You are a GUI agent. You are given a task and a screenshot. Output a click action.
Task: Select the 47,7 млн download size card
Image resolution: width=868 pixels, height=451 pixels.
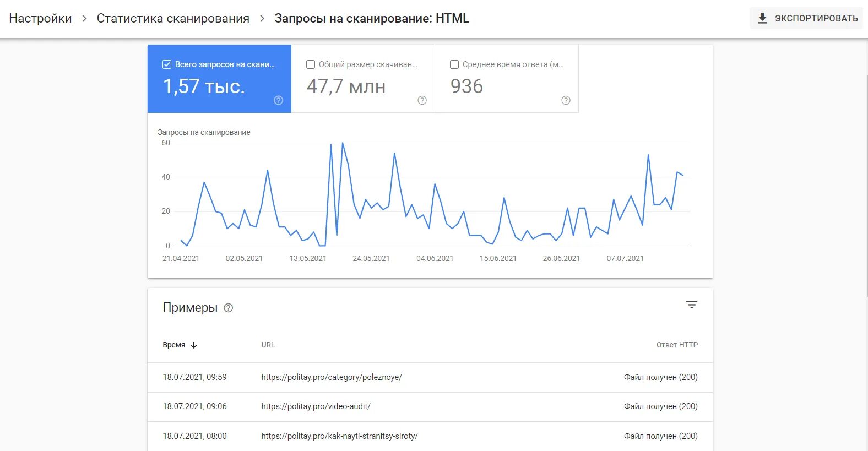(363, 79)
